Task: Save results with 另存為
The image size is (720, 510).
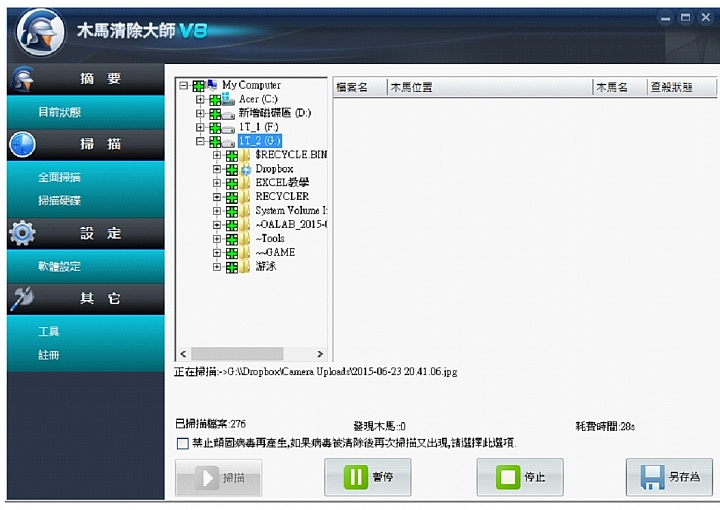Action: 669,477
